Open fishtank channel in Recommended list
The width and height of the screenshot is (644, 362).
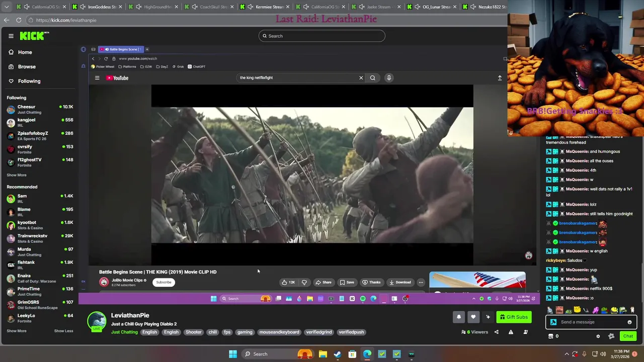[x=40, y=265]
